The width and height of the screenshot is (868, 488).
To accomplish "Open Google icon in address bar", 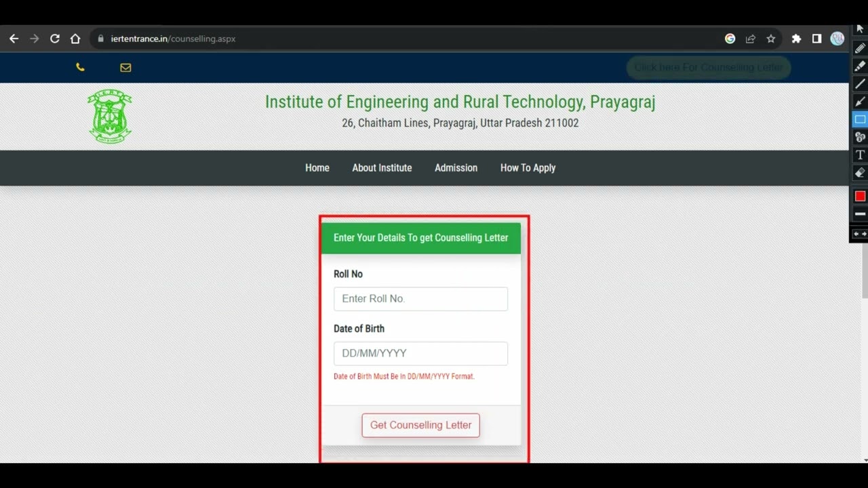I will (730, 39).
